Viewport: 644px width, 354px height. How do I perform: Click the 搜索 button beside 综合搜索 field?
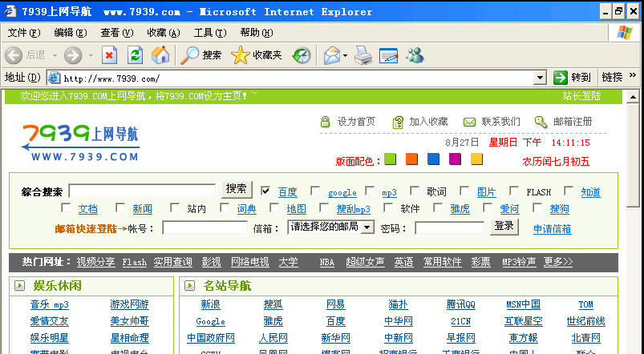tap(237, 189)
